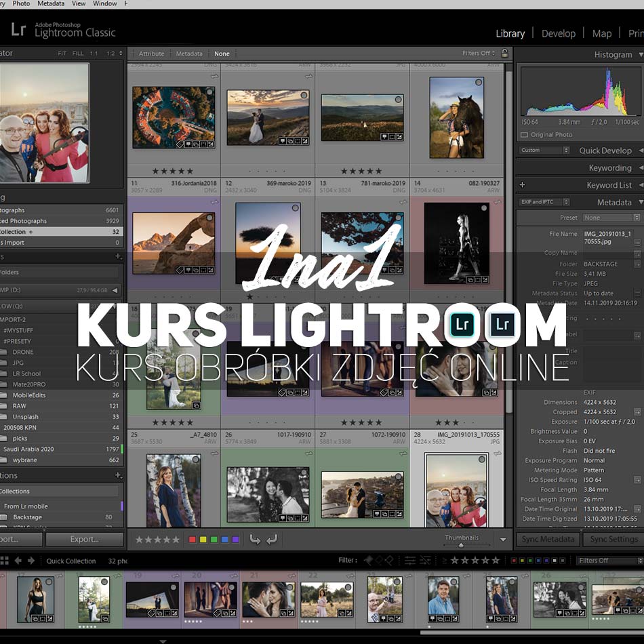Image resolution: width=644 pixels, height=644 pixels.
Task: Open the metadata Preset None dropdown
Action: [611, 218]
